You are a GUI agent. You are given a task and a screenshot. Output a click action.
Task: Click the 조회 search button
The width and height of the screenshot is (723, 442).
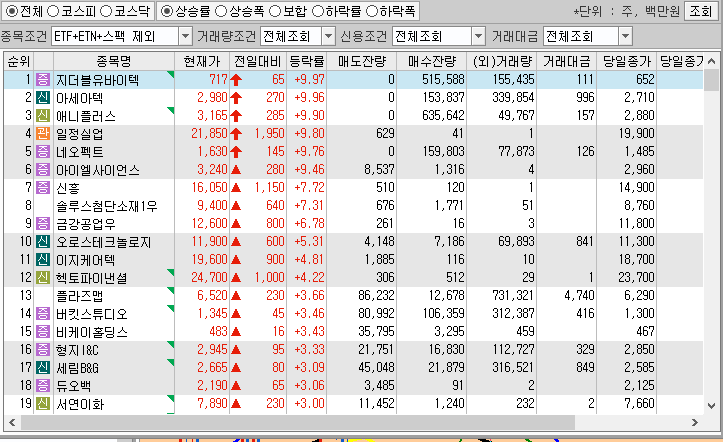coord(700,11)
